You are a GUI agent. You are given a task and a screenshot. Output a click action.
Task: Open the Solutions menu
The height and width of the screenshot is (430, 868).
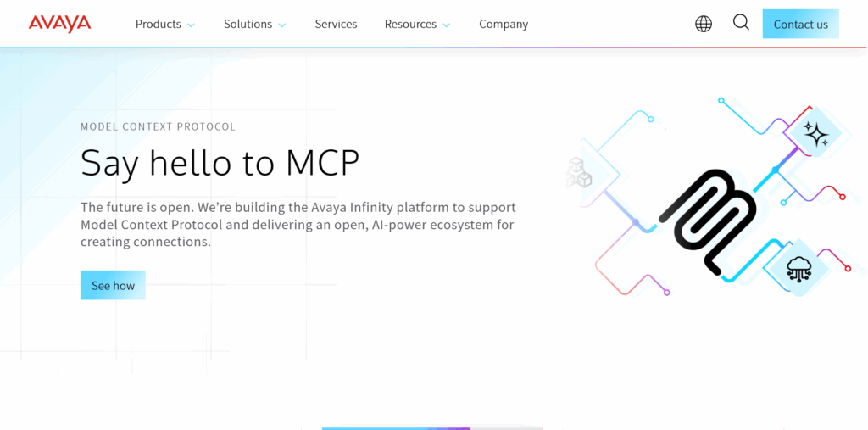pos(248,25)
